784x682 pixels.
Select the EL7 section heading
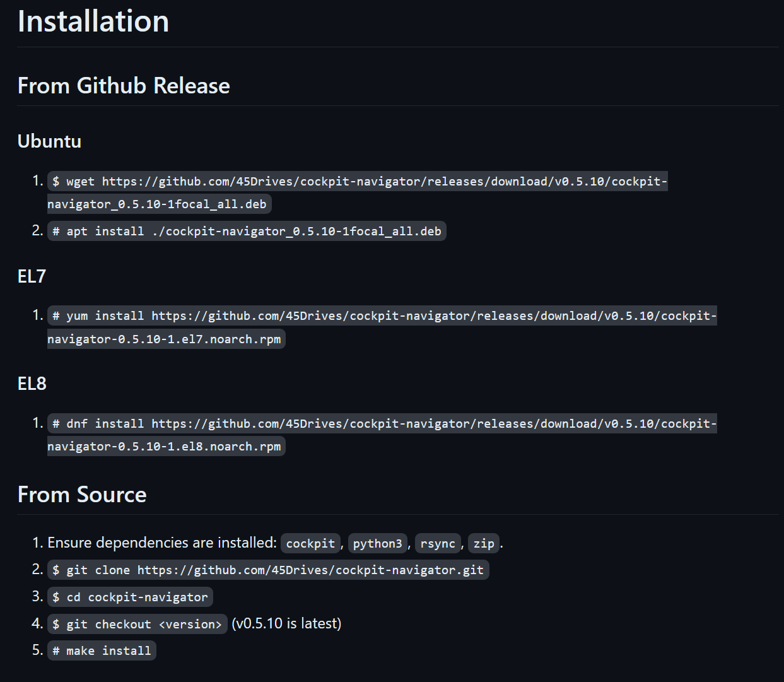[x=32, y=276]
